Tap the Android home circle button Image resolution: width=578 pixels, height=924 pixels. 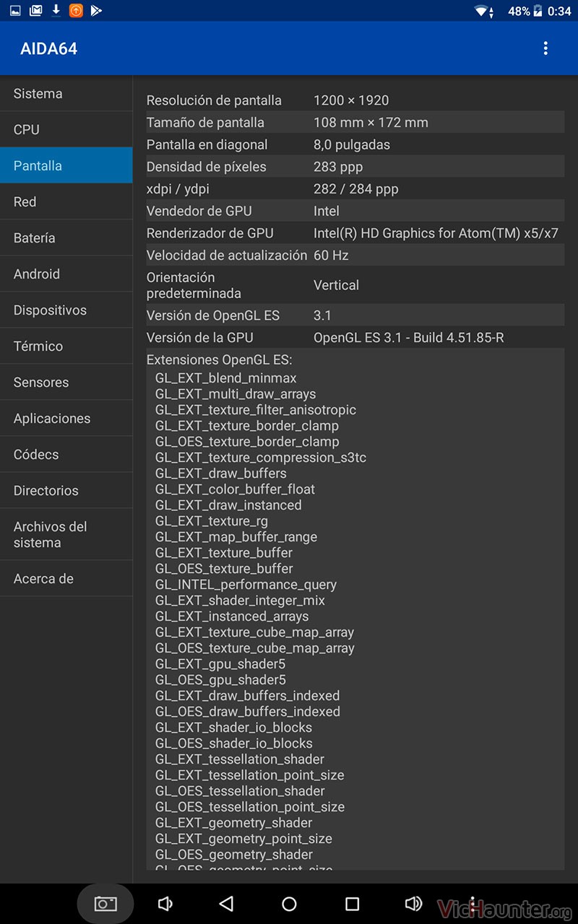[x=289, y=904]
